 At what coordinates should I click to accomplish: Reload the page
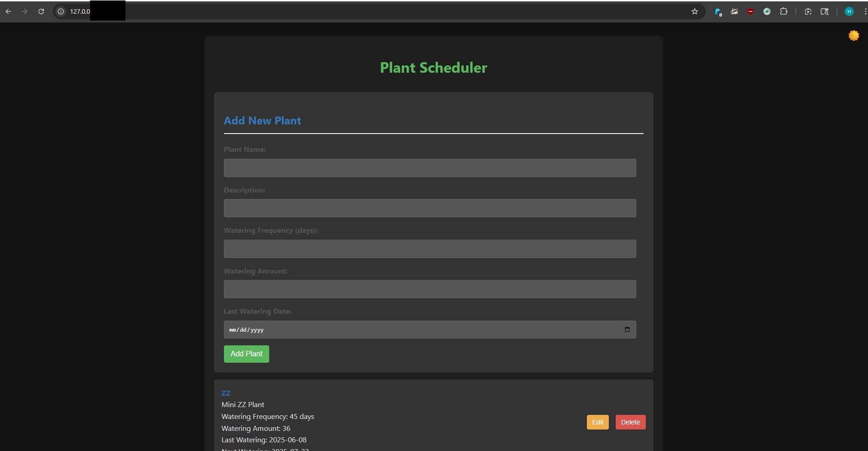tap(41, 11)
